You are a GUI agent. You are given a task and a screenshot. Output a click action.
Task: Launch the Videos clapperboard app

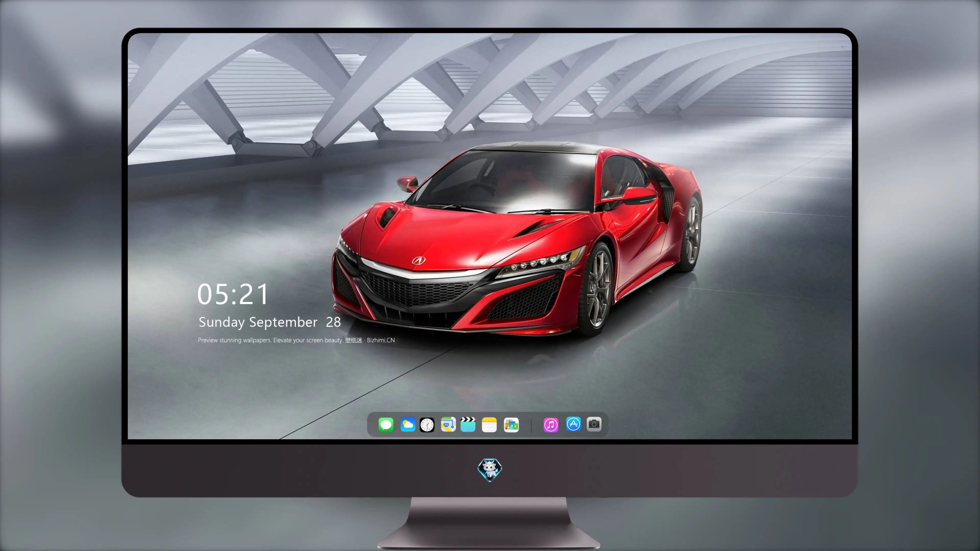point(468,424)
